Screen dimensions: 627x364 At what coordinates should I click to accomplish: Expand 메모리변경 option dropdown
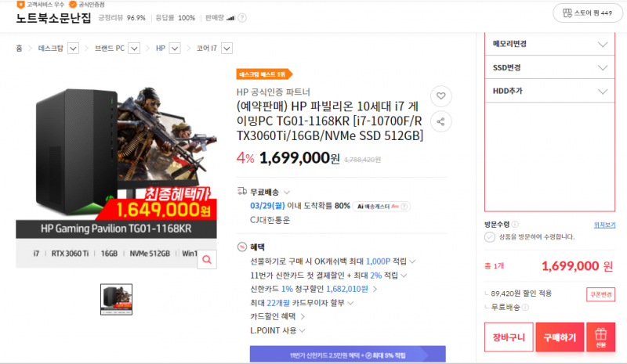click(x=550, y=44)
